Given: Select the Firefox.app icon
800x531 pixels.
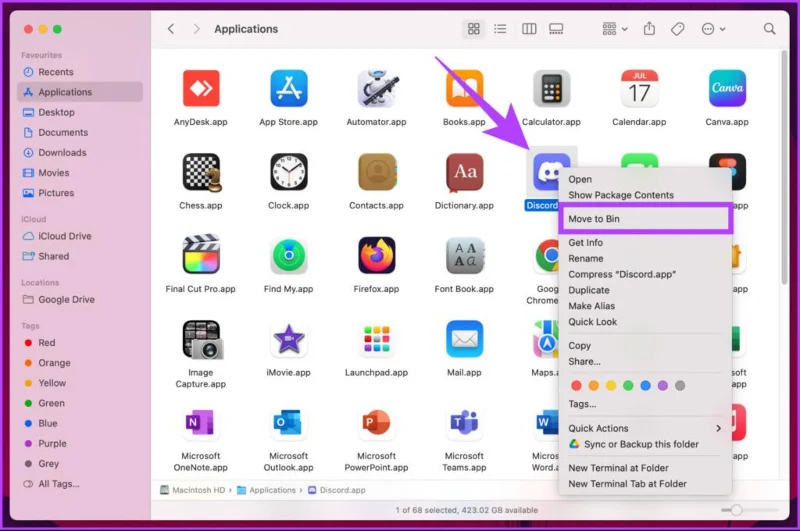Looking at the screenshot, I should [377, 255].
